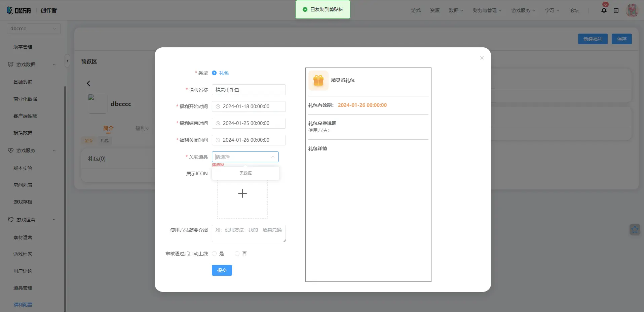
Task: Open 商业化数据 in sidebar
Action: [25, 99]
